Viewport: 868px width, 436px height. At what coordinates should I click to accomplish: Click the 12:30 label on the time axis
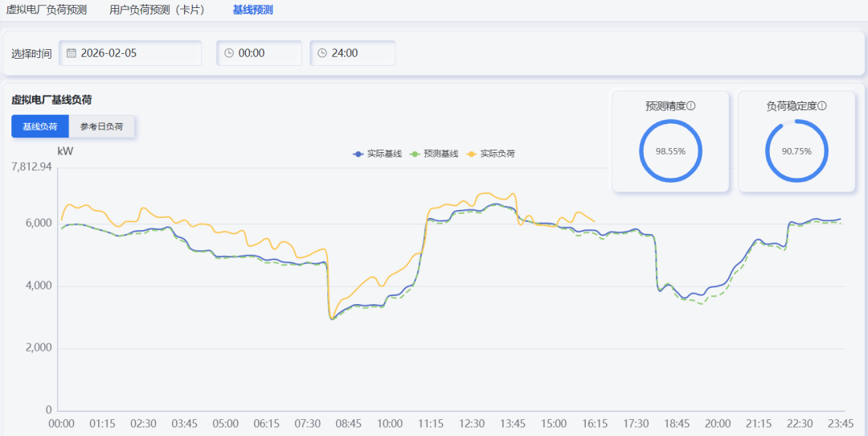coord(472,423)
